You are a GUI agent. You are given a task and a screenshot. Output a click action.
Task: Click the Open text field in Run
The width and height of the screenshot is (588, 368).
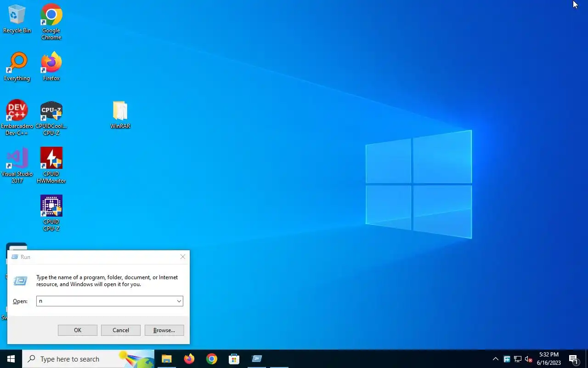pos(106,301)
